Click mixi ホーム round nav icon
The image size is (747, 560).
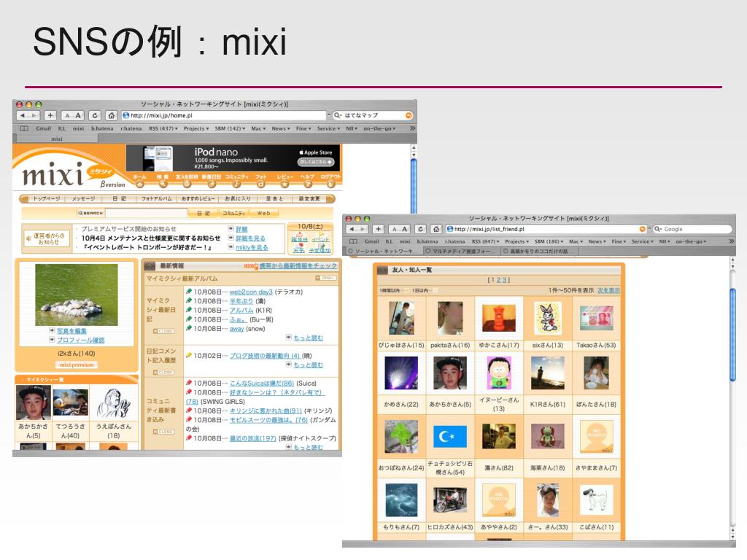click(x=139, y=184)
